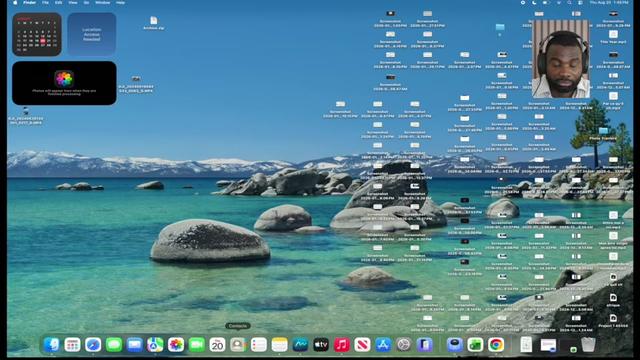Viewport: 640px width, 360px height.
Task: Launch Safari from the Dock
Action: point(93,345)
